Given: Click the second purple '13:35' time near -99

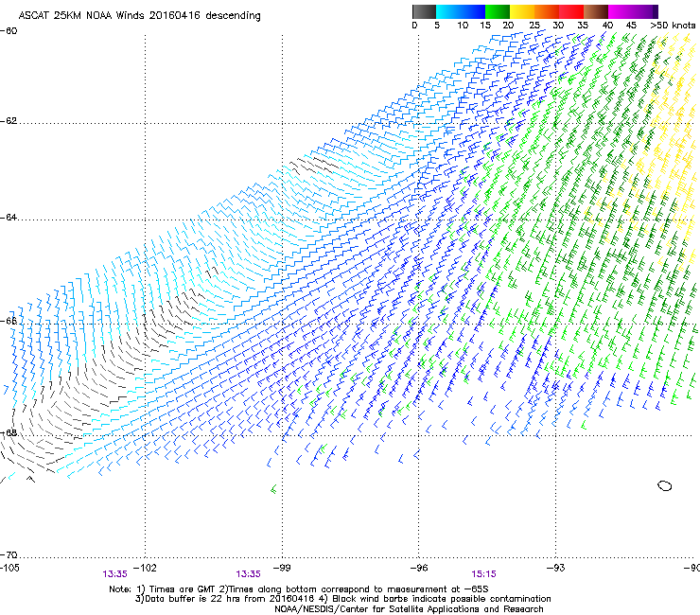Looking at the screenshot, I should click(248, 574).
